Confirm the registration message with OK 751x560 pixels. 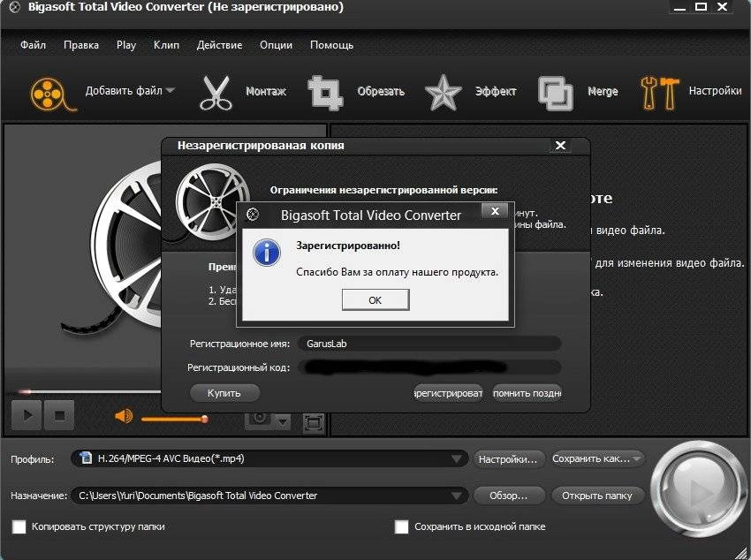click(x=375, y=300)
